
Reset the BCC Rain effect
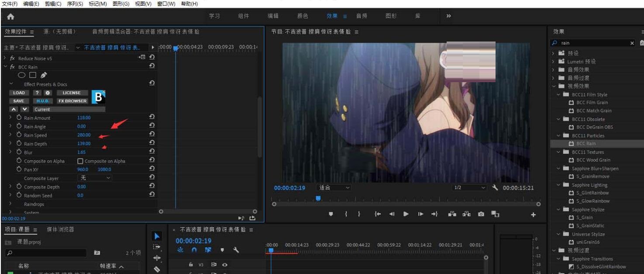tap(152, 66)
